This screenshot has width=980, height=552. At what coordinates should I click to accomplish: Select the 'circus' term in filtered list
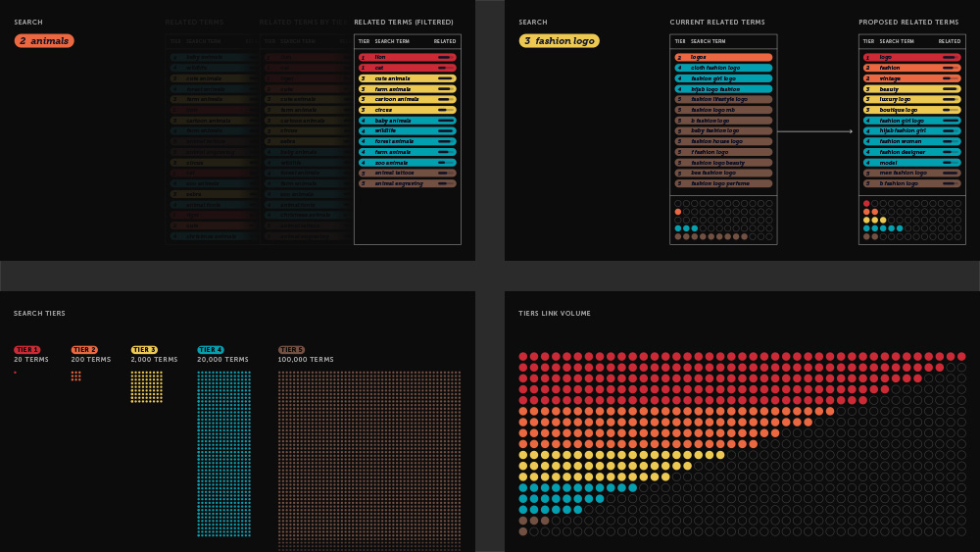407,110
